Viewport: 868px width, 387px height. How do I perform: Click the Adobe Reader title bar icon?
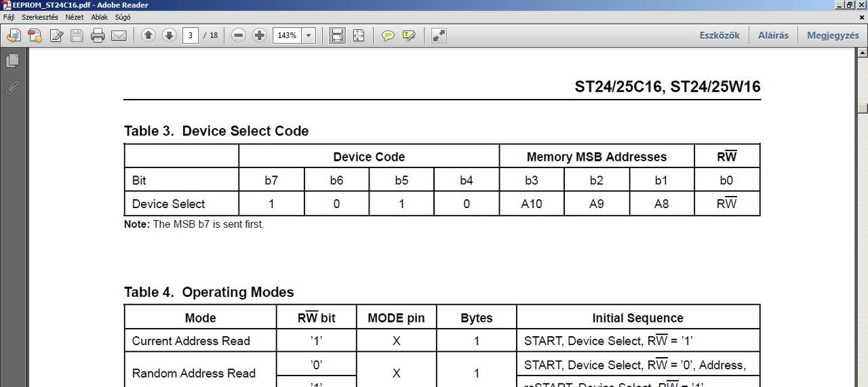pos(7,5)
